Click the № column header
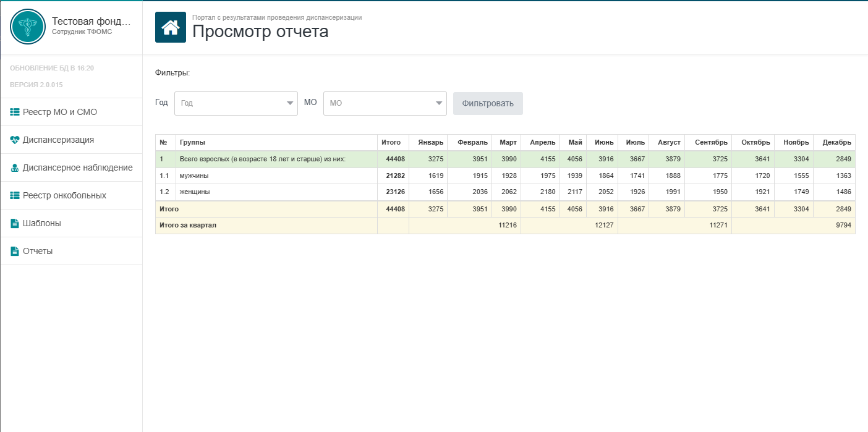 [166, 143]
